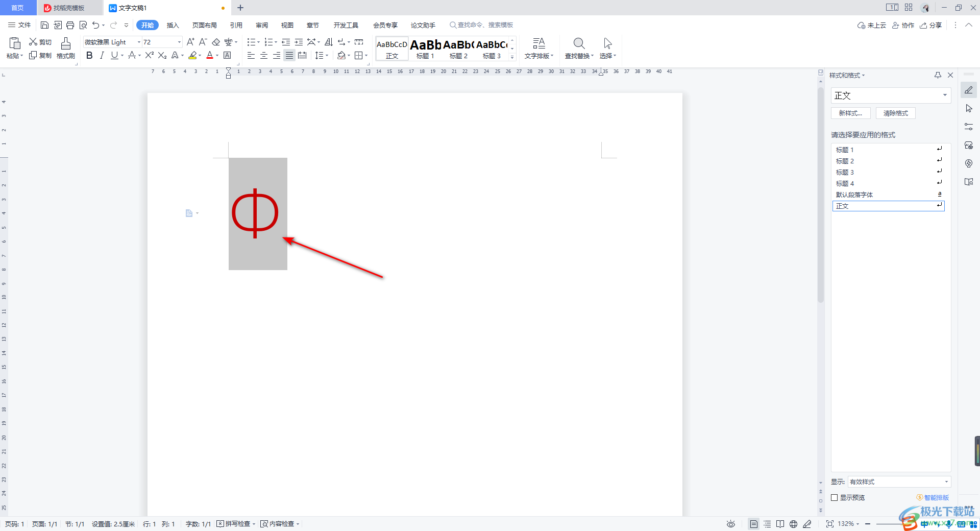
Task: Toggle page layout view in status bar
Action: coord(753,524)
